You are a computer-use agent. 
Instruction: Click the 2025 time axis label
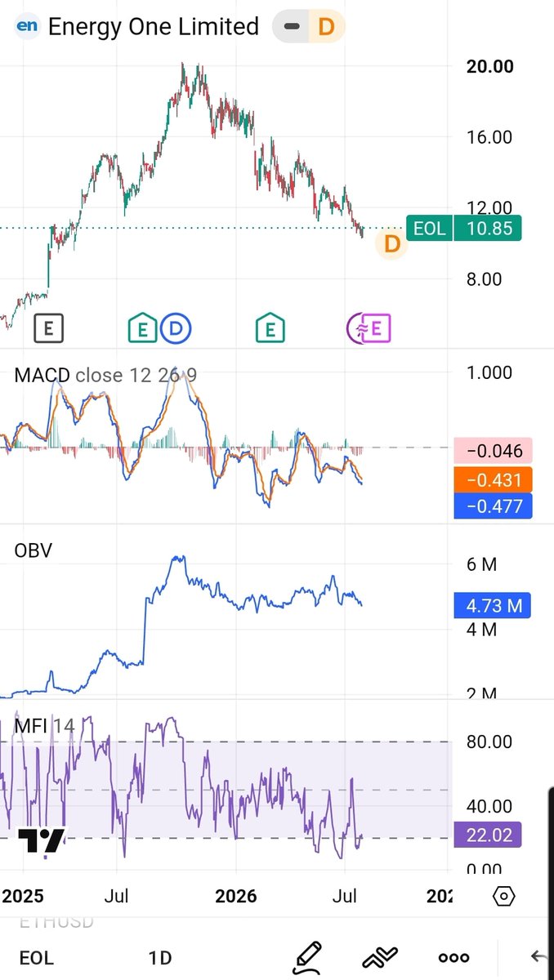(23, 896)
